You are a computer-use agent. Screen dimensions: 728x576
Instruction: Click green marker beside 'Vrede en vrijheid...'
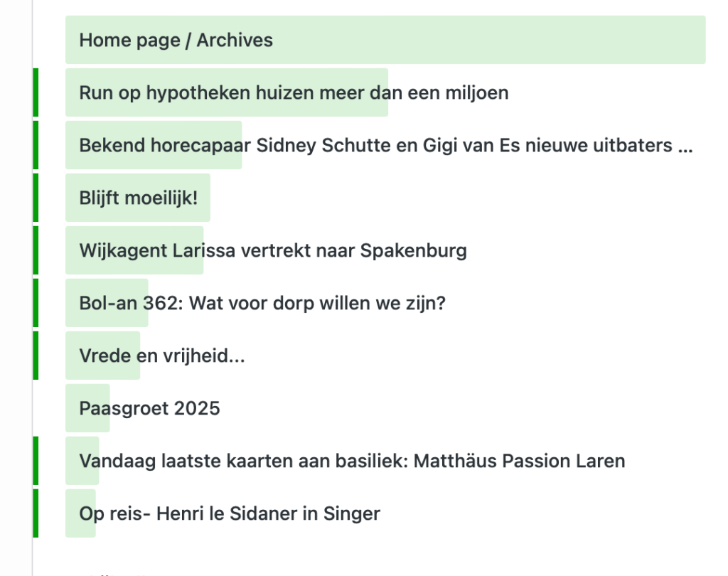[36, 356]
